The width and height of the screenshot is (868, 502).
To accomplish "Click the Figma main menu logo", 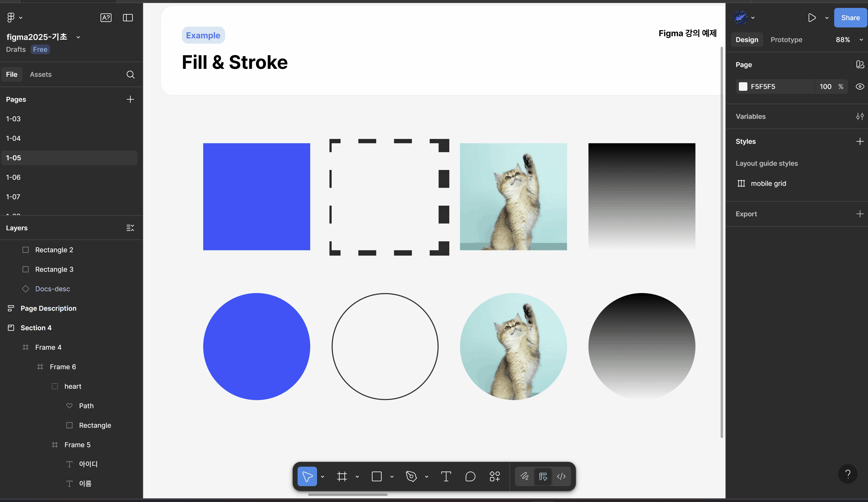I will tap(11, 18).
